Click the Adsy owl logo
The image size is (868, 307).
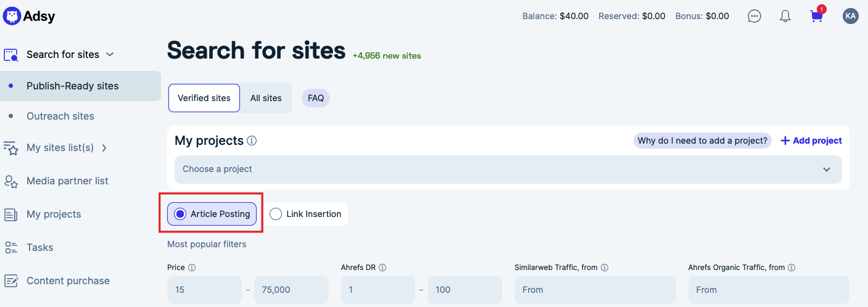(x=12, y=16)
